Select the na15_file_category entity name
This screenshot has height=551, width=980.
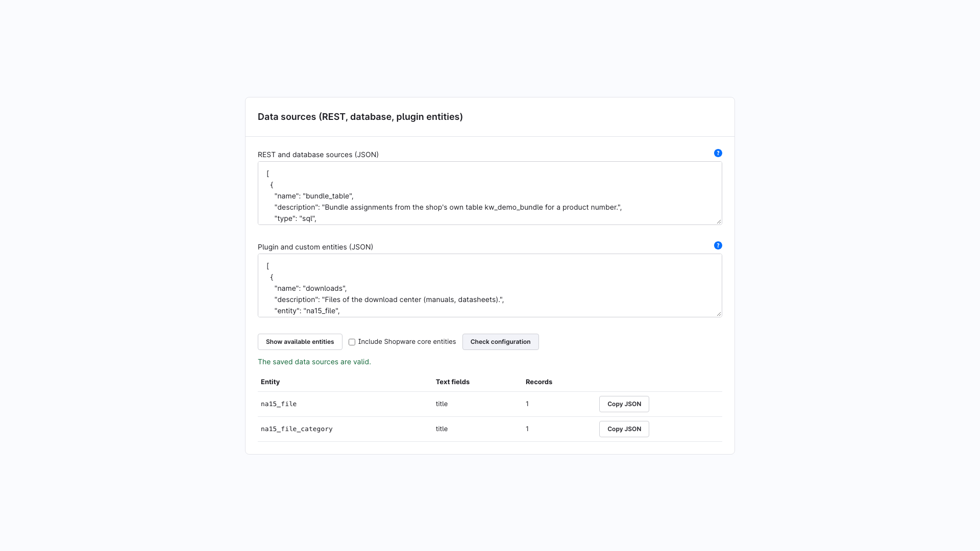[297, 429]
